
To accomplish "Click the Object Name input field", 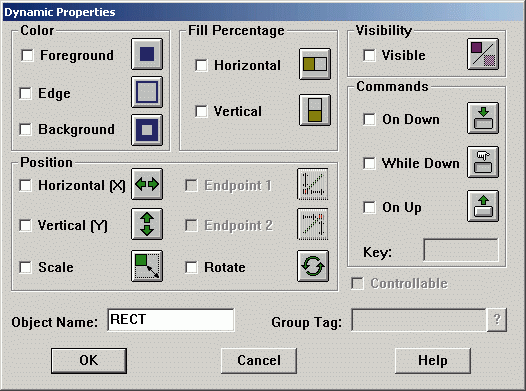I will (x=171, y=320).
